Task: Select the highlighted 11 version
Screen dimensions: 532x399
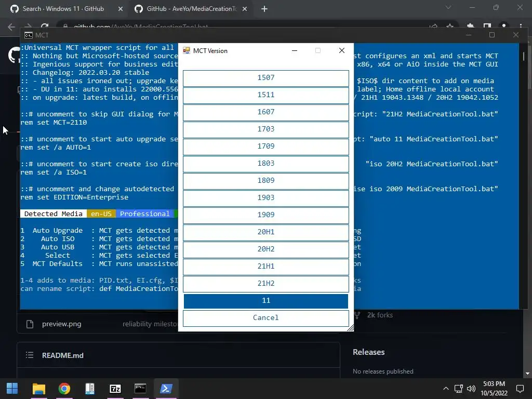Action: point(265,301)
